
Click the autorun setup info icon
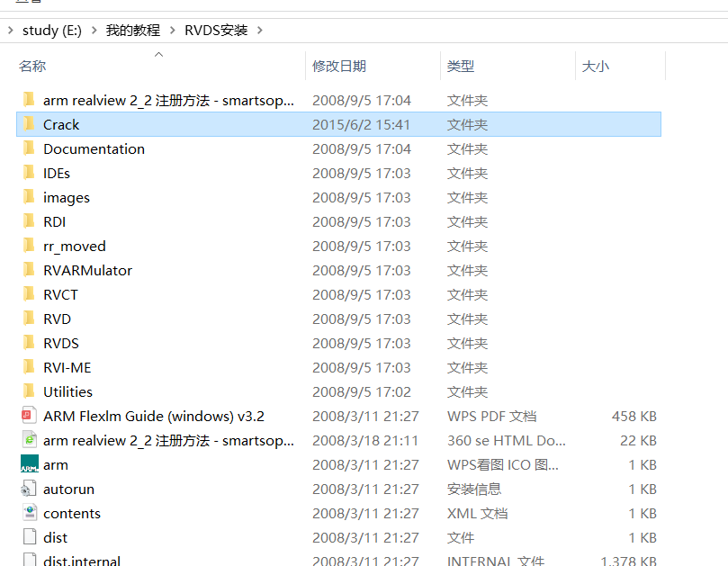tap(29, 489)
